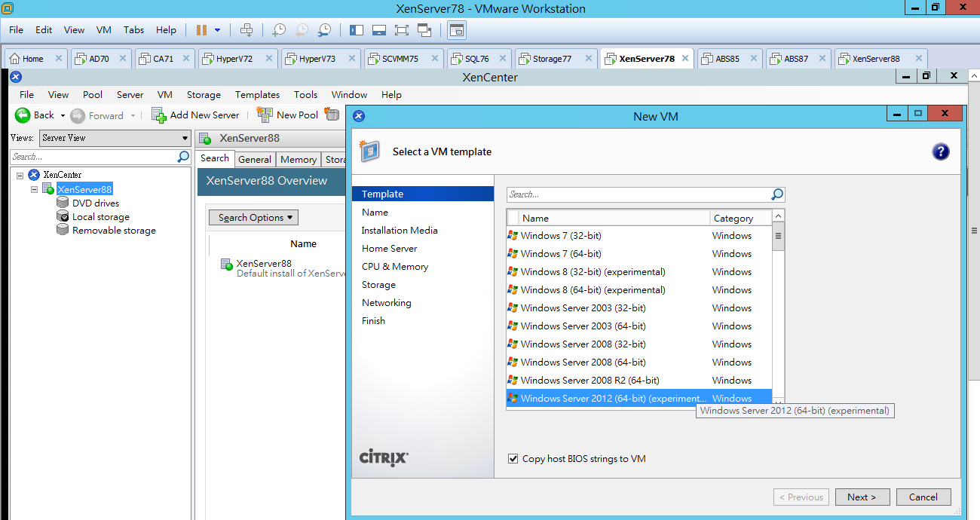Click the New Pool toolbar button
Viewport: 980px width, 520px height.
[x=287, y=115]
